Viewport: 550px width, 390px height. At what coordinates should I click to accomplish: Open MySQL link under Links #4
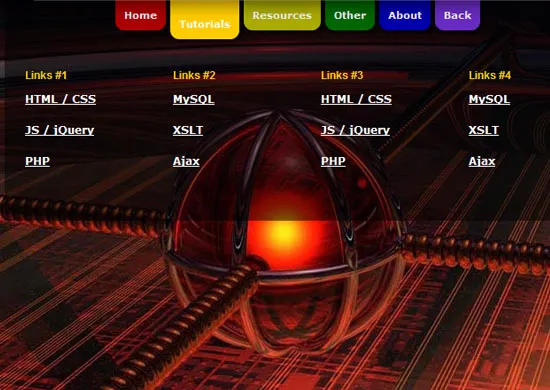point(489,99)
